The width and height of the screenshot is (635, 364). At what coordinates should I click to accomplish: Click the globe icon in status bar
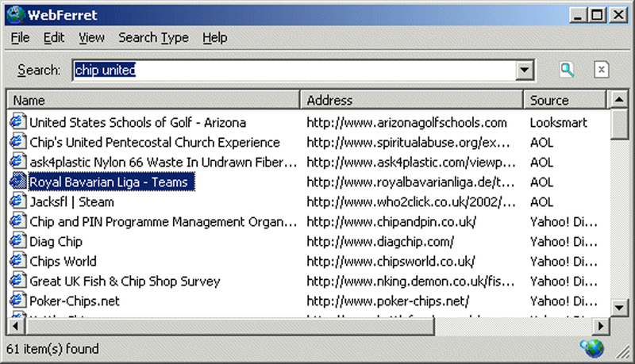(x=592, y=348)
